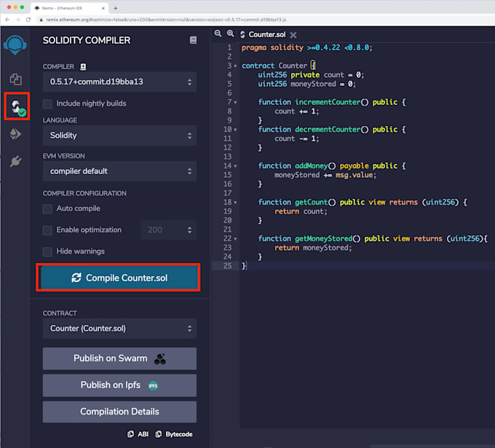Select the Remix - Ethereum IDE browser tab
Viewport: 495px width, 448px height.
click(69, 8)
